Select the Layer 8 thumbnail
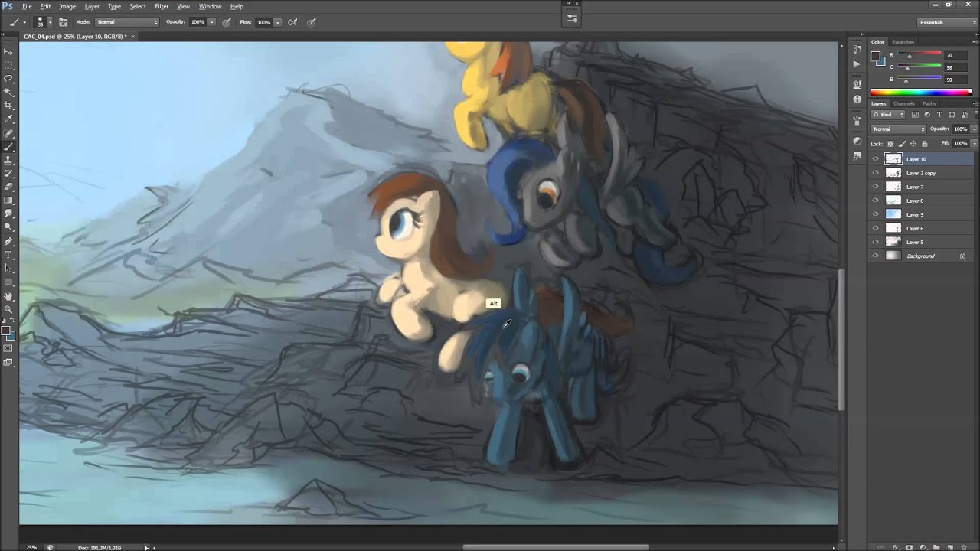 [x=893, y=201]
